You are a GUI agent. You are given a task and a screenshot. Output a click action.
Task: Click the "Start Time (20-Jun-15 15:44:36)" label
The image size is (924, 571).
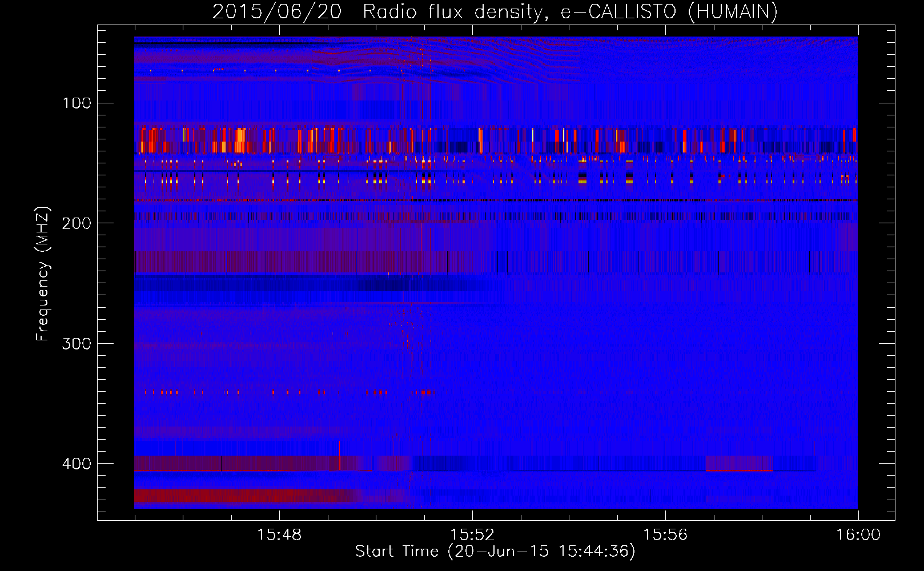[x=495, y=552]
